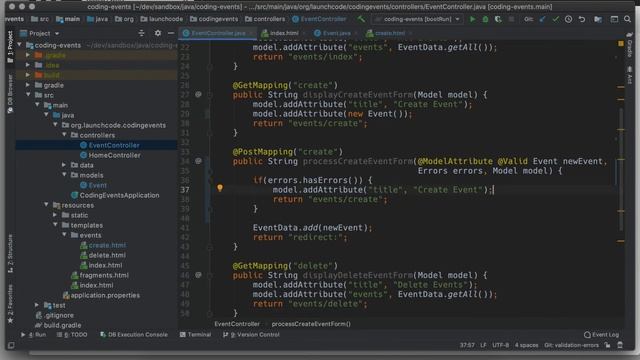
Task: Show Git history clock icon
Action: tap(568, 19)
